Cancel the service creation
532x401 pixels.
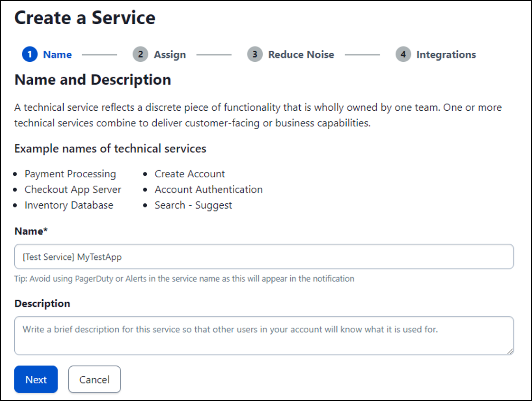94,380
